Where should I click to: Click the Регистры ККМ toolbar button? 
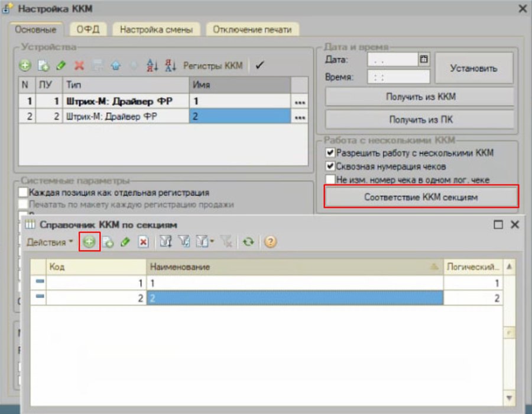[x=213, y=65]
